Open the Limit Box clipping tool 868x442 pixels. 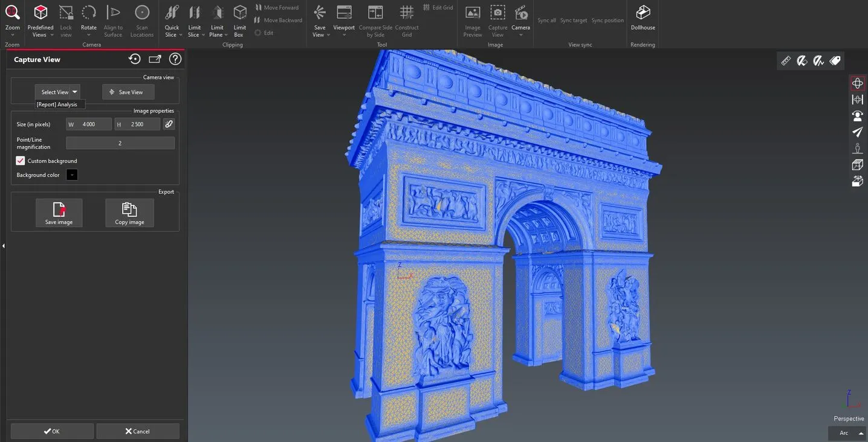pyautogui.click(x=240, y=13)
